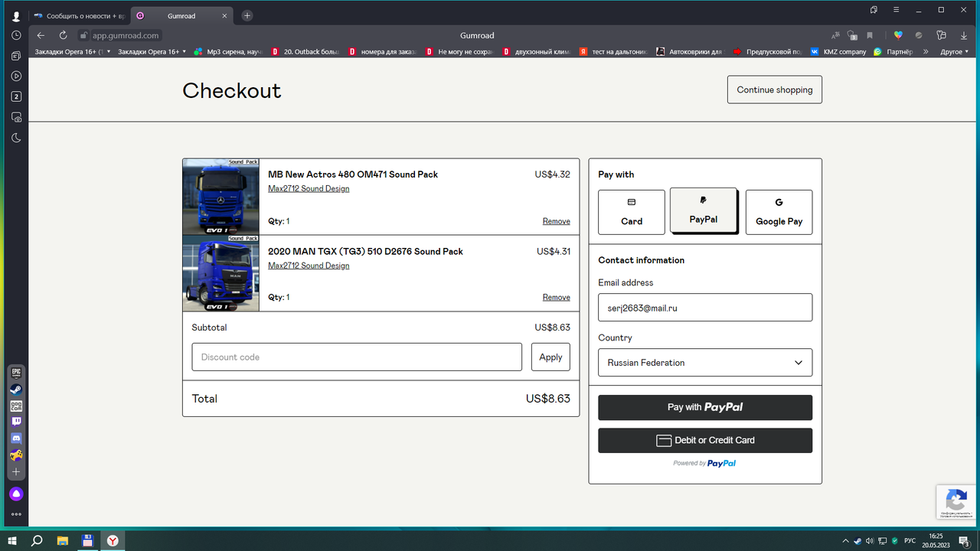Viewport: 980px width, 551px height.
Task: Open the 'Автоковрики для' bookmark
Action: click(x=690, y=52)
